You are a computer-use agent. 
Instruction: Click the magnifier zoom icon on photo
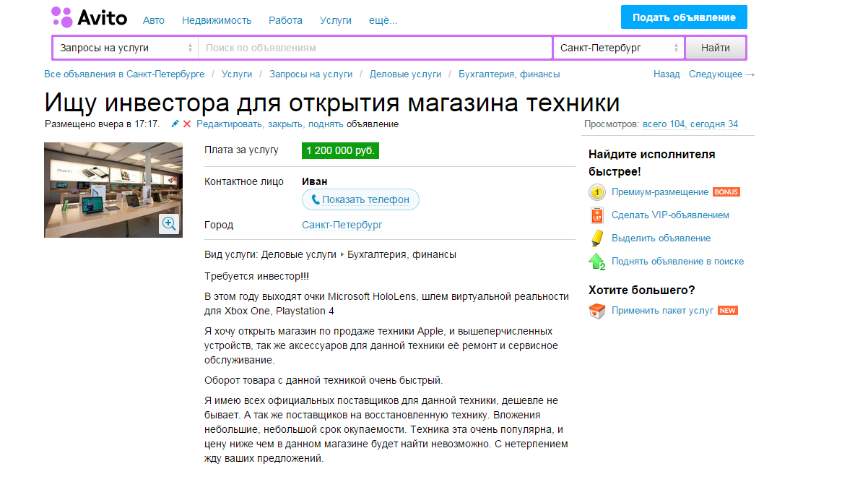point(170,223)
